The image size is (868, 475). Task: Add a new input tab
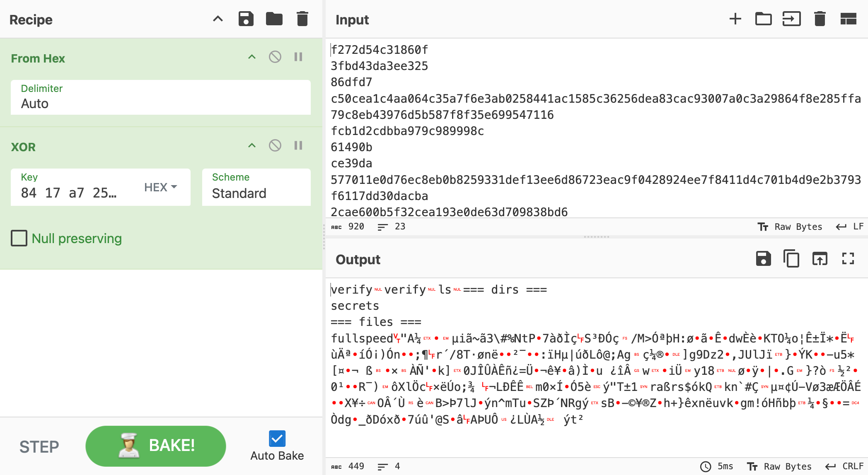[735, 19]
